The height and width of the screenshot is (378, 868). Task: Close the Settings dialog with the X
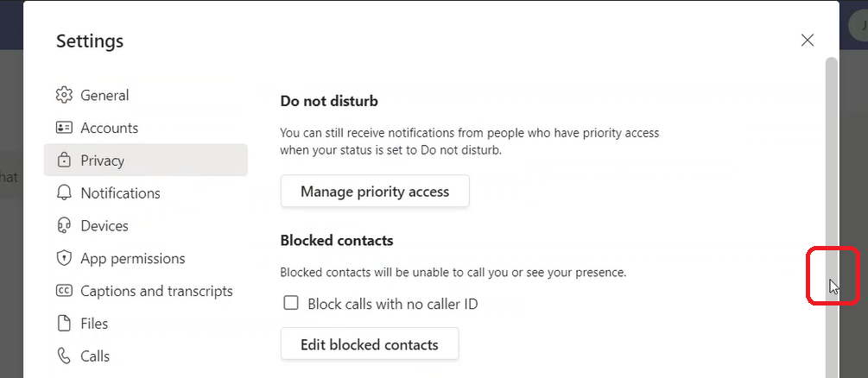click(x=808, y=40)
